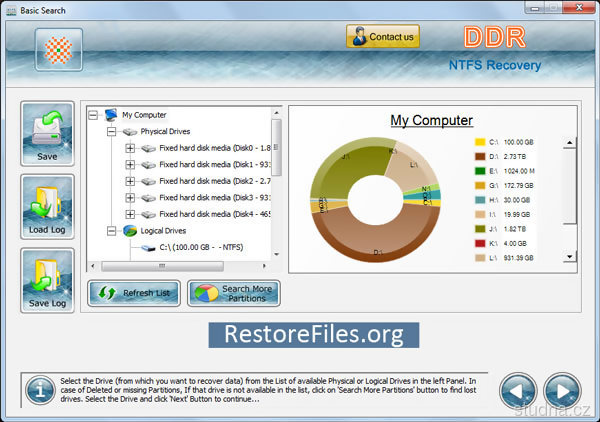This screenshot has width=600, height=422.
Task: Expand the Disk3 hard disk entry
Action: pyautogui.click(x=130, y=198)
